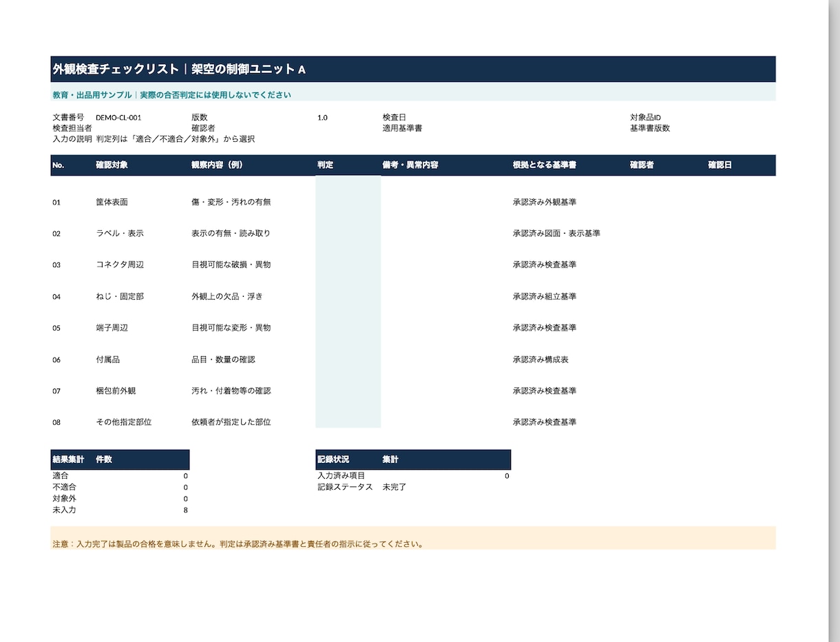Select the version value 1.0

322,118
